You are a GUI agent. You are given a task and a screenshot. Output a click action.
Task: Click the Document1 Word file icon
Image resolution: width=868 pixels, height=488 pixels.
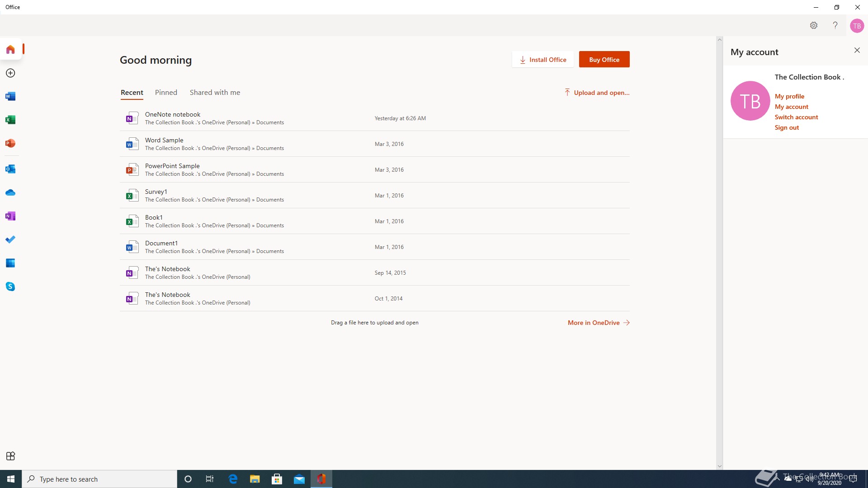132,247
